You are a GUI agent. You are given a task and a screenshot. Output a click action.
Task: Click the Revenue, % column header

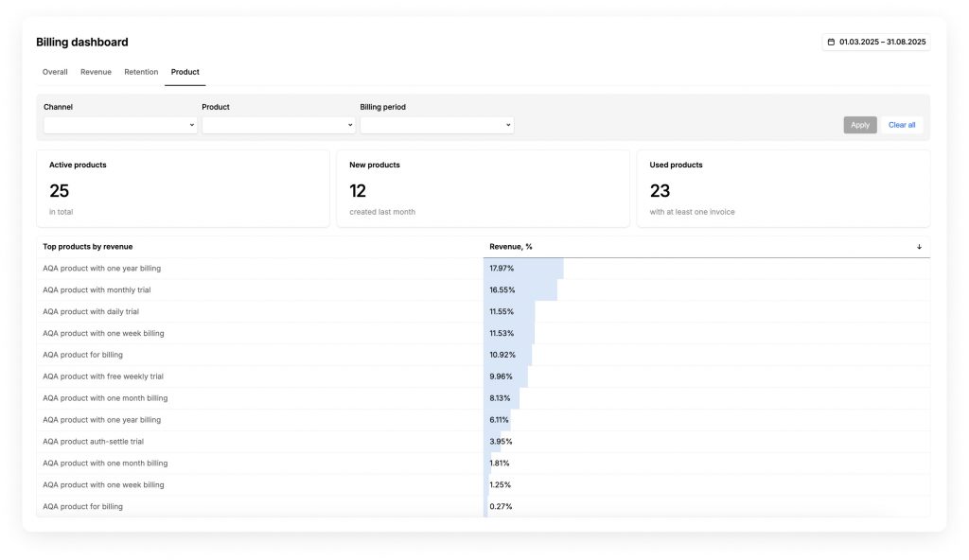click(511, 247)
